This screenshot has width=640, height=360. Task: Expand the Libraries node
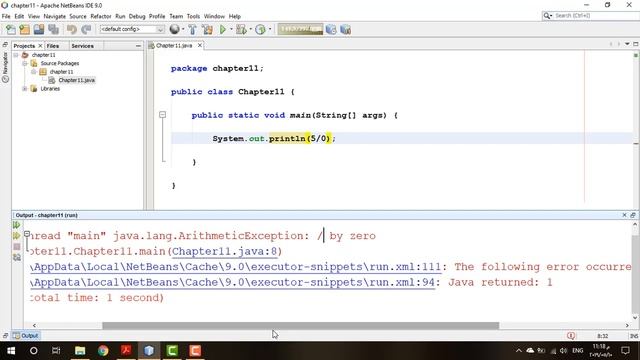point(25,89)
